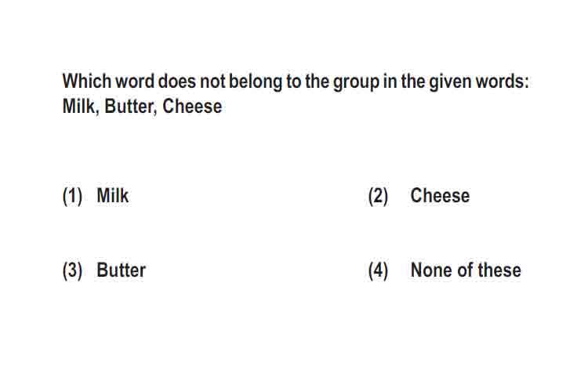Select the Cheese answer option
Image resolution: width=588 pixels, height=392 pixels.
(x=440, y=195)
